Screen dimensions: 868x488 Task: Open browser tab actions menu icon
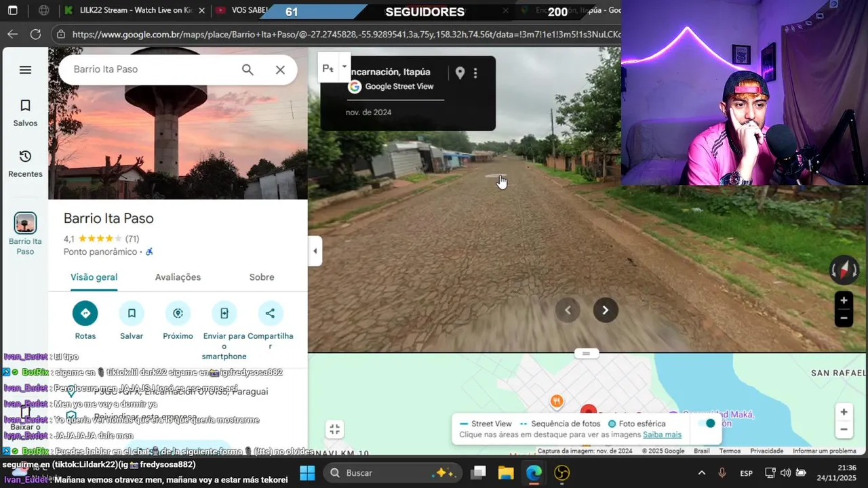(x=13, y=11)
